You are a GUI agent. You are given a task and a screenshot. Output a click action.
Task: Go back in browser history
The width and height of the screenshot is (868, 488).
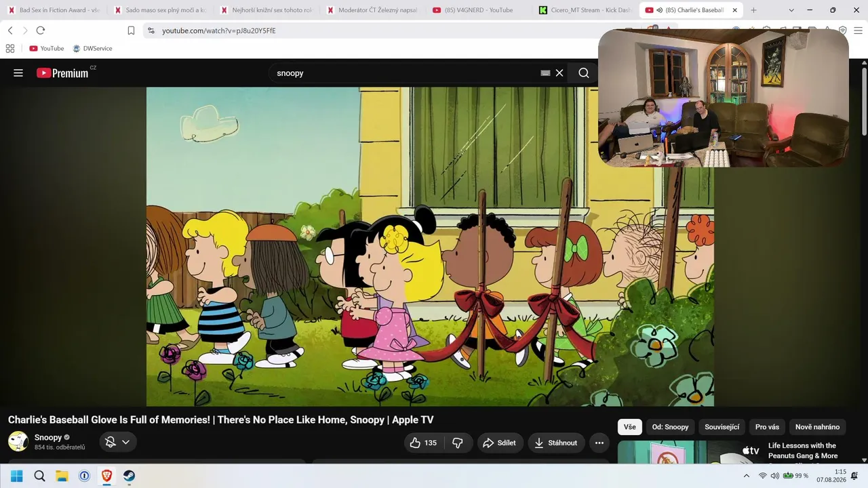(x=10, y=30)
